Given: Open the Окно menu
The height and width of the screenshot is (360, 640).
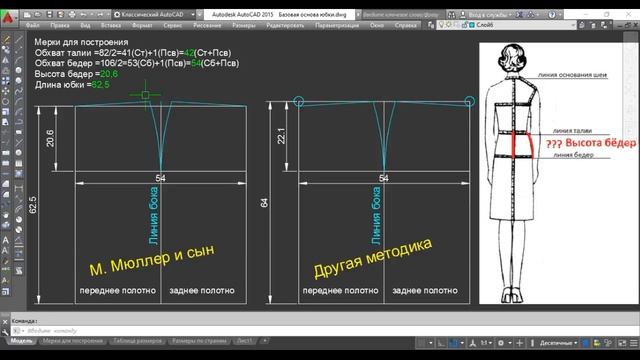Looking at the screenshot, I should [x=377, y=25].
